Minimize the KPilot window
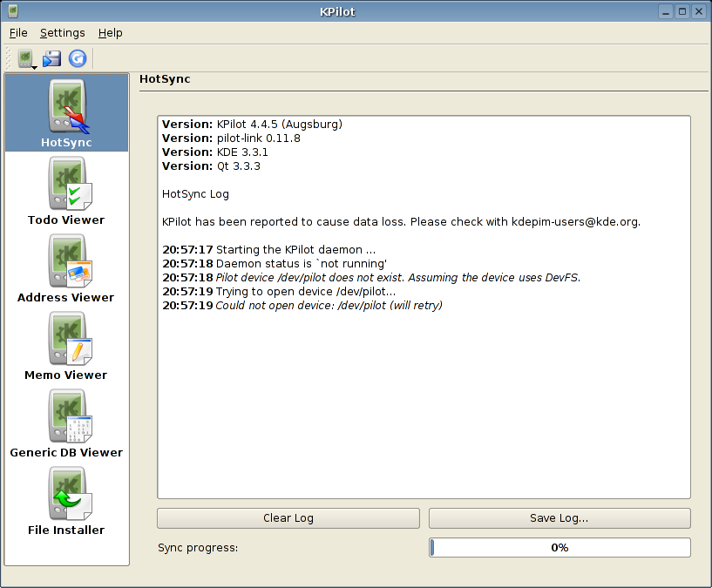The width and height of the screenshot is (712, 588). [666, 11]
